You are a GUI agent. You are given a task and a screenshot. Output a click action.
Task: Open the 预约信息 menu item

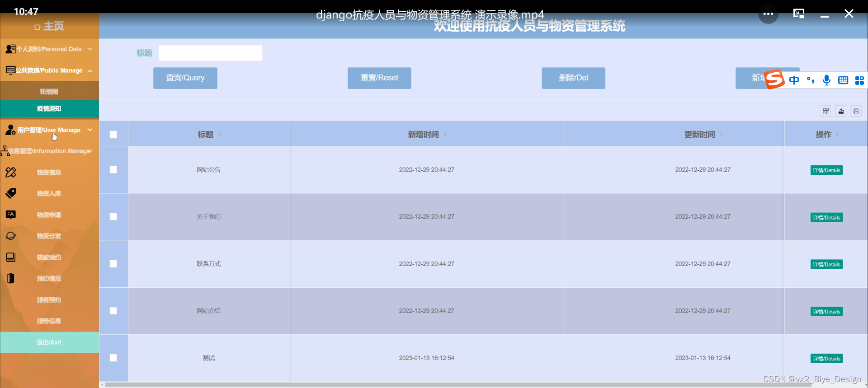pyautogui.click(x=49, y=278)
